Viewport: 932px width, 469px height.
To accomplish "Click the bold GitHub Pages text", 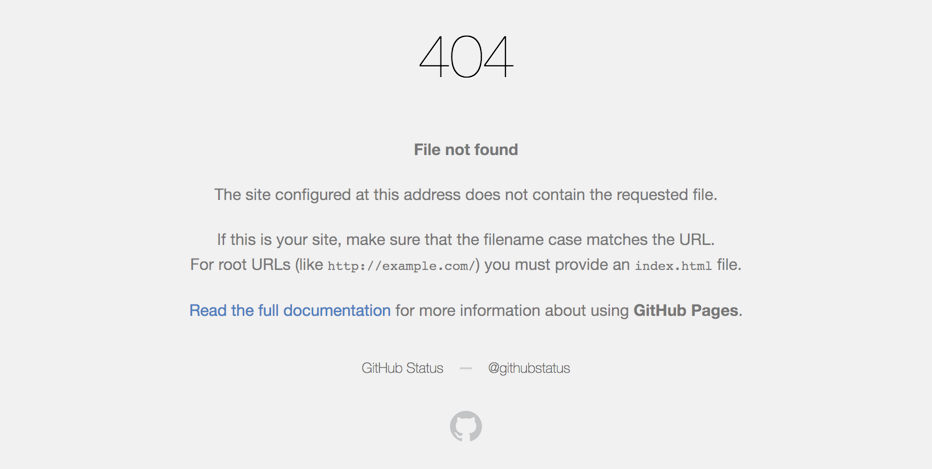I will (685, 310).
